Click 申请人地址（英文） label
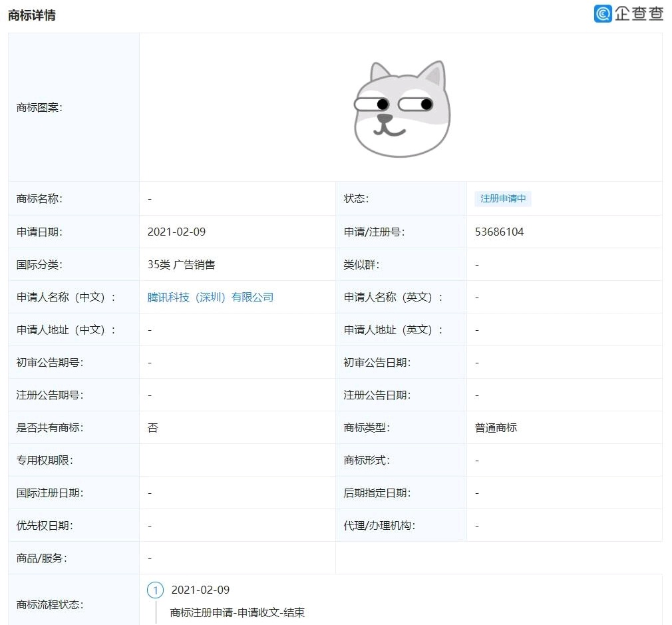Viewport: 672px width, 625px height. pos(393,329)
